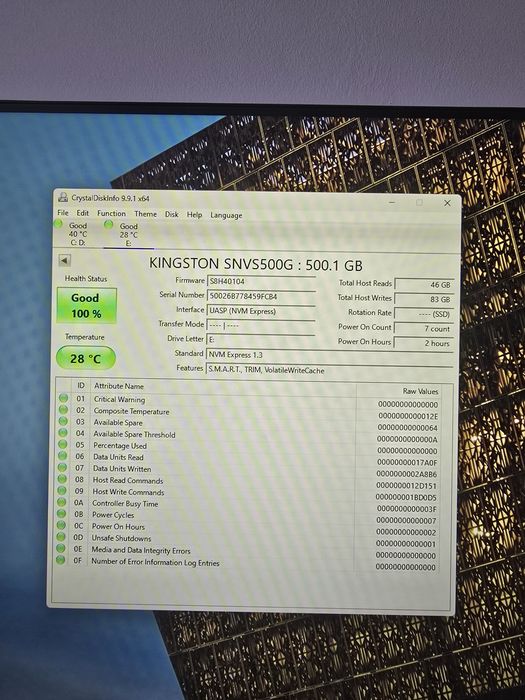Click the Power On Hours value 2 hours
The height and width of the screenshot is (700, 525).
[425, 343]
